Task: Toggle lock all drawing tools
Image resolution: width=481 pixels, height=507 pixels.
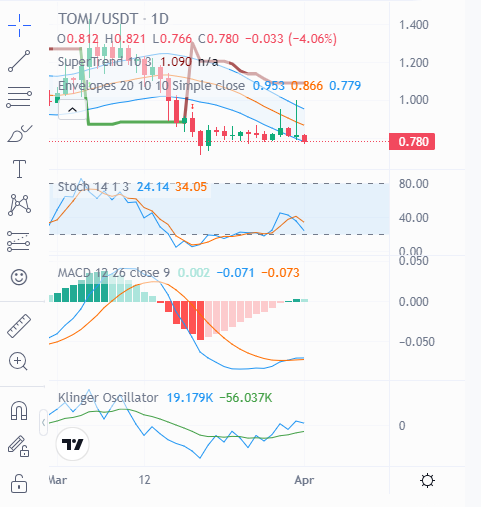Action: 19,484
